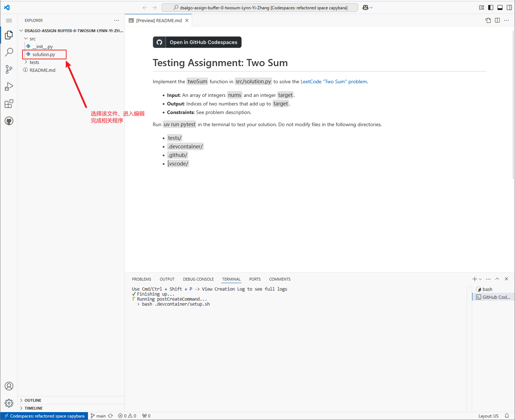This screenshot has height=420, width=515.
Task: Toggle the secondary sidebar visibility
Action: (509, 8)
